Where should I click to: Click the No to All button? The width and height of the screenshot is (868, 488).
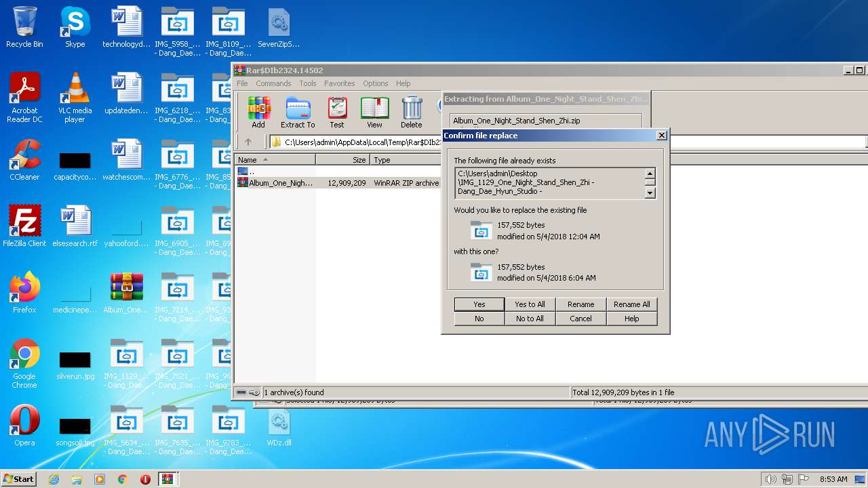tap(530, 319)
